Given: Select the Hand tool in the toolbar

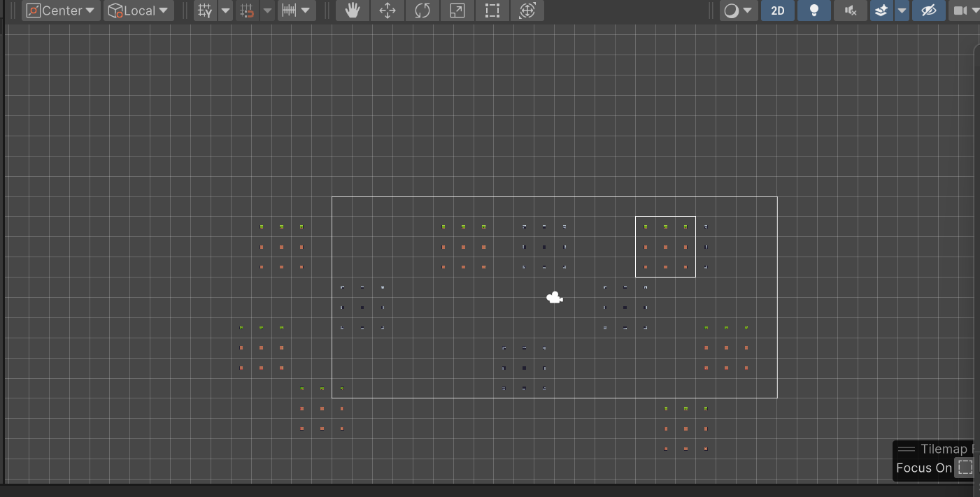Looking at the screenshot, I should click(x=352, y=10).
